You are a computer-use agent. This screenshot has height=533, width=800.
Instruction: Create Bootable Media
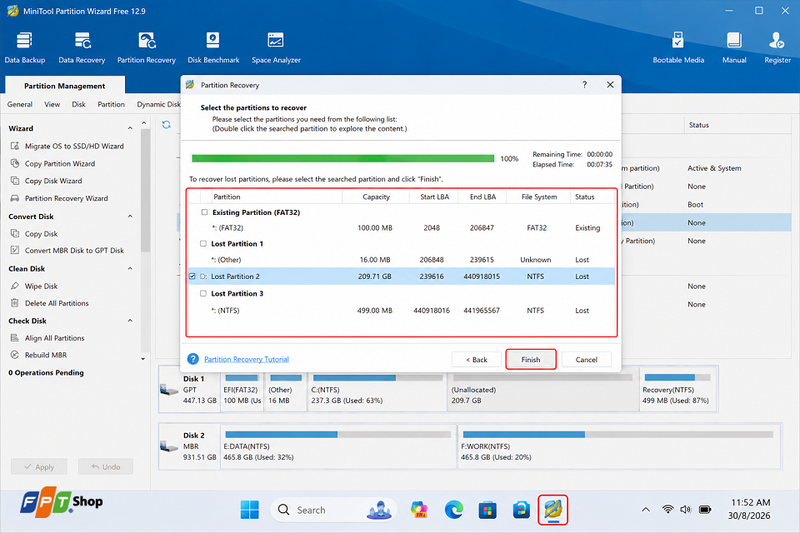(x=678, y=48)
